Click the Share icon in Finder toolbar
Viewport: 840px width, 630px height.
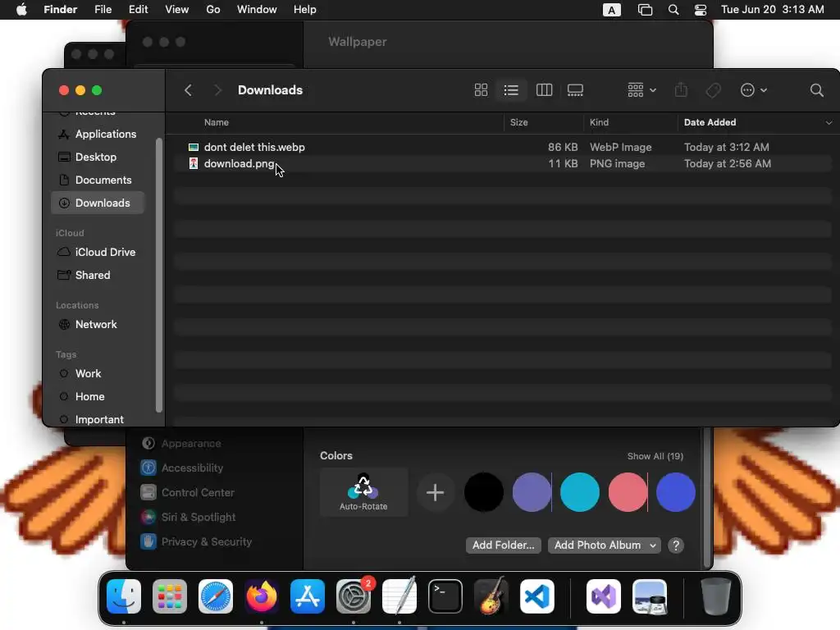[x=681, y=90]
